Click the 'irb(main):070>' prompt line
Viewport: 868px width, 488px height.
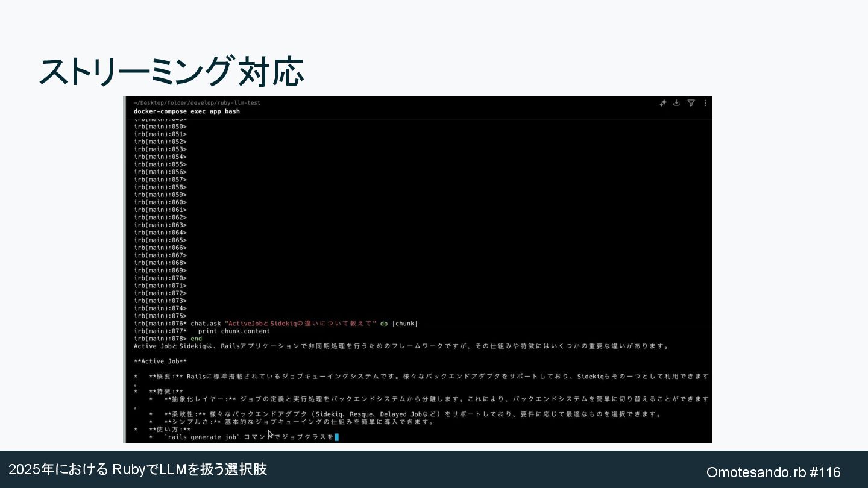(x=160, y=278)
